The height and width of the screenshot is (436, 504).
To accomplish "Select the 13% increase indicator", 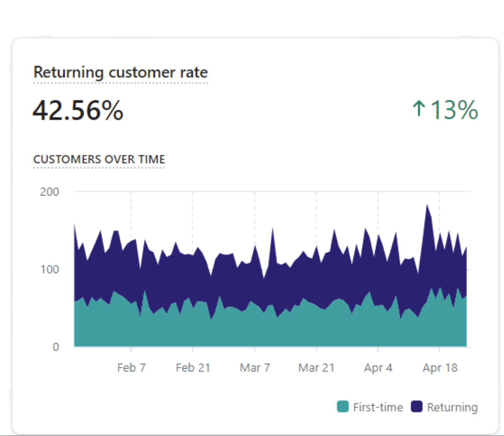I will point(445,110).
